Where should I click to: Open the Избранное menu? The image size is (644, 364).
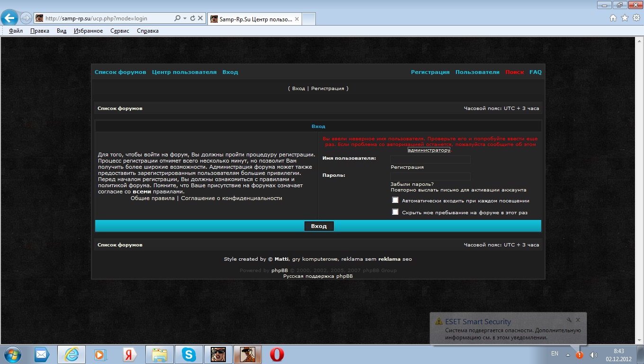pyautogui.click(x=88, y=31)
